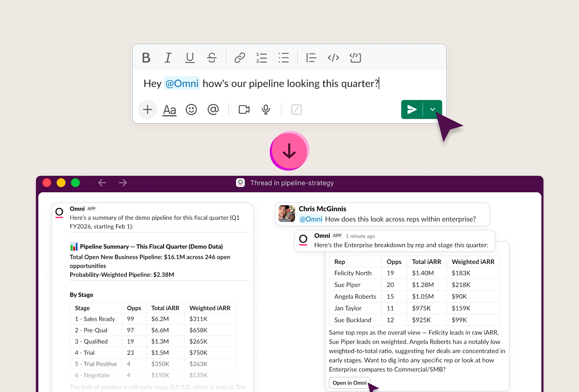The image size is (579, 392).
Task: Toggle italic formatting in composer
Action: (x=168, y=58)
